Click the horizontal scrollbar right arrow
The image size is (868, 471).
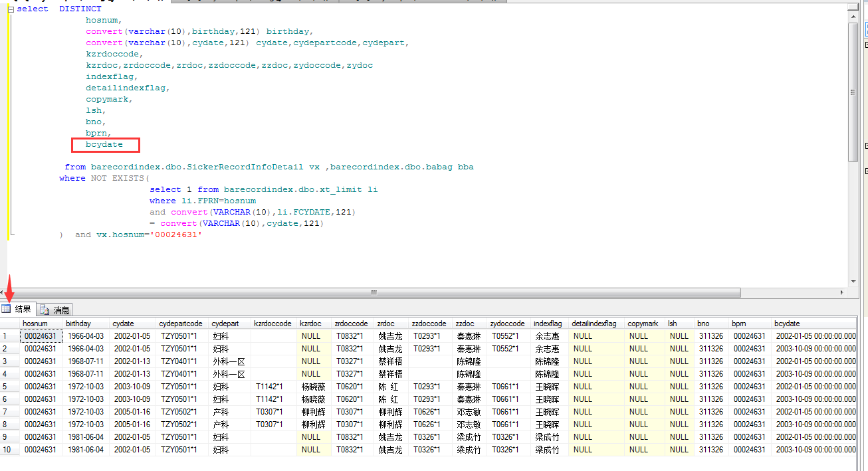coord(843,292)
